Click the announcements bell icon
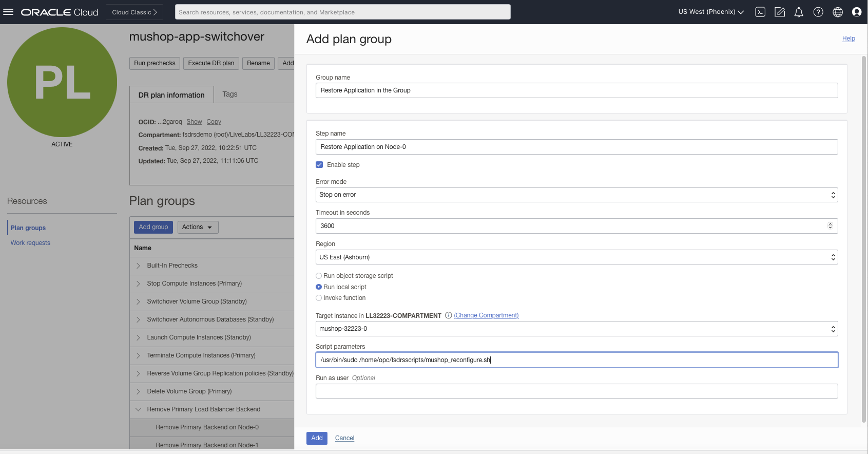868x454 pixels. pos(799,12)
